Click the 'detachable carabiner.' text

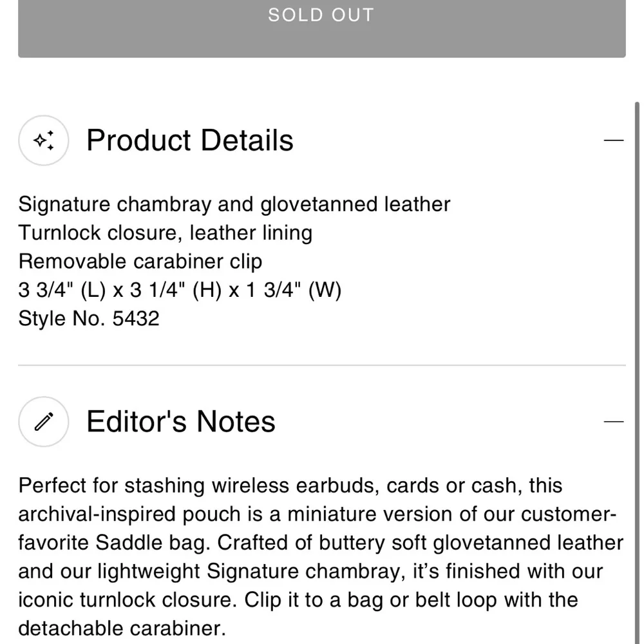tap(122, 629)
